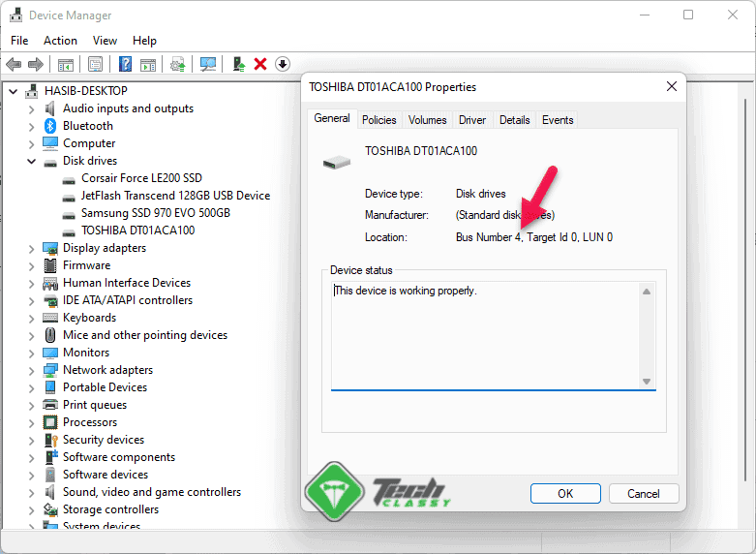Expand the Display adapters category
The image size is (756, 554).
[31, 249]
